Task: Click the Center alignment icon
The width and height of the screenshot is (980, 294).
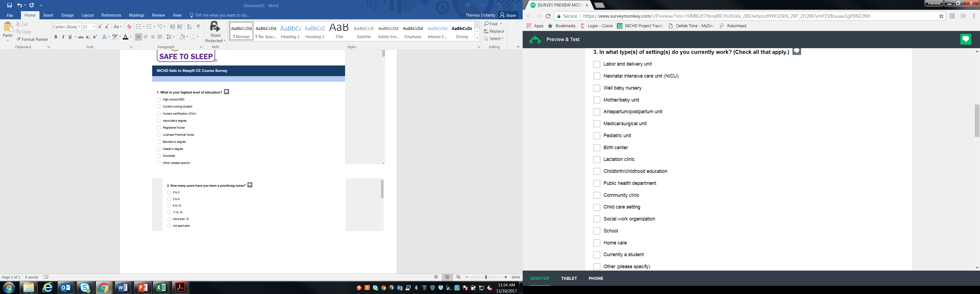Action: (x=146, y=37)
